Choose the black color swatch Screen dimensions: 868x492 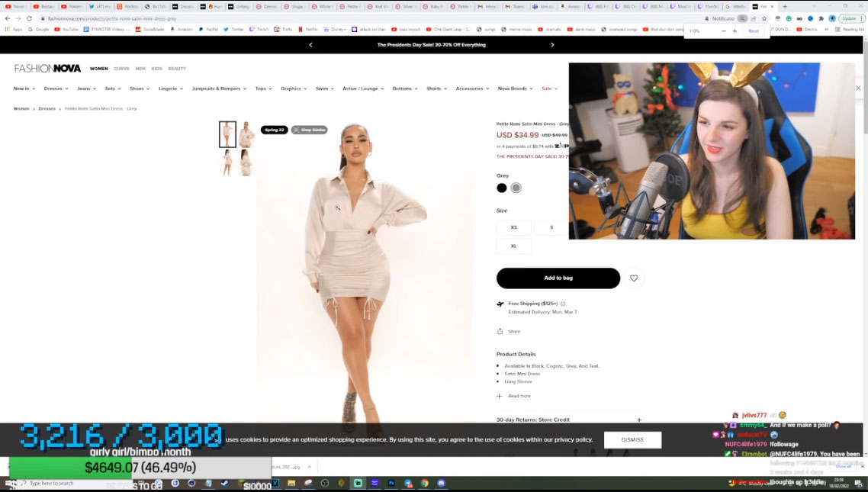[502, 188]
